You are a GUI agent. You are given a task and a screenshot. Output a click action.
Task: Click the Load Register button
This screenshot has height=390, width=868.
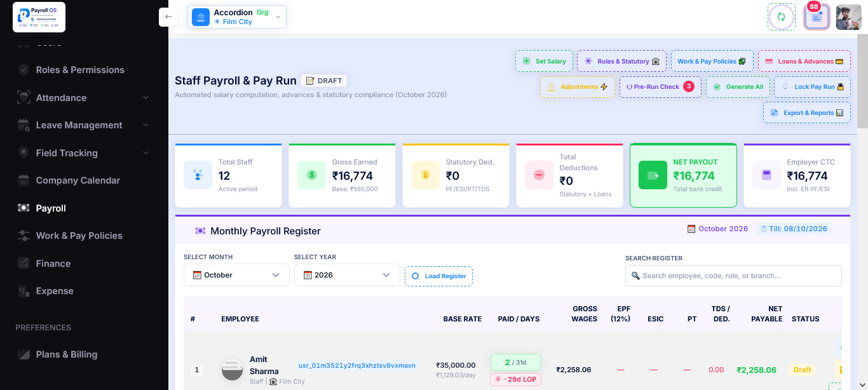438,276
